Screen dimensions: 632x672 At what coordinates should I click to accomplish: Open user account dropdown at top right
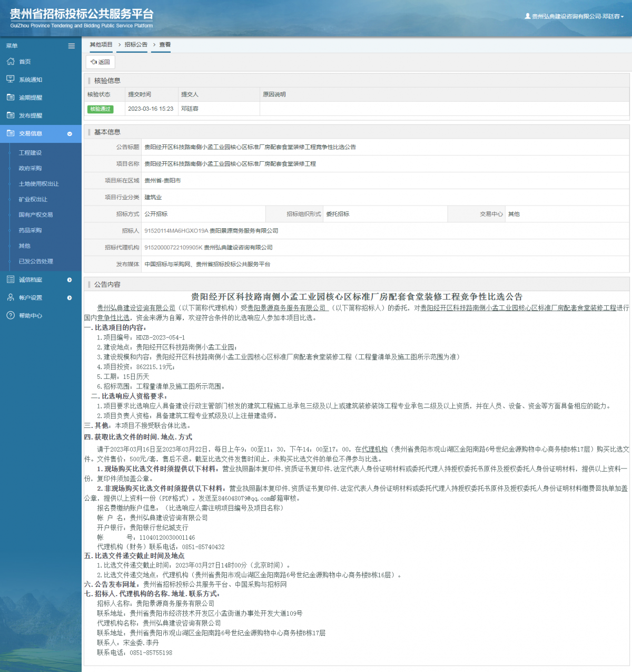tap(574, 16)
